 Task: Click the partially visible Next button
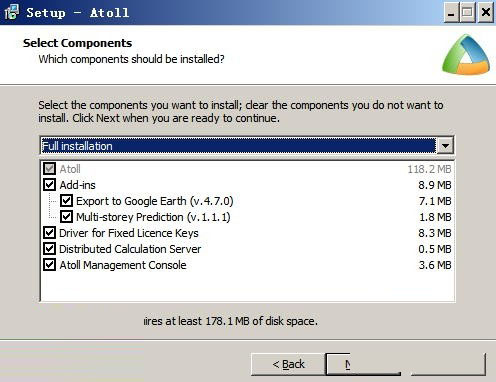point(363,364)
